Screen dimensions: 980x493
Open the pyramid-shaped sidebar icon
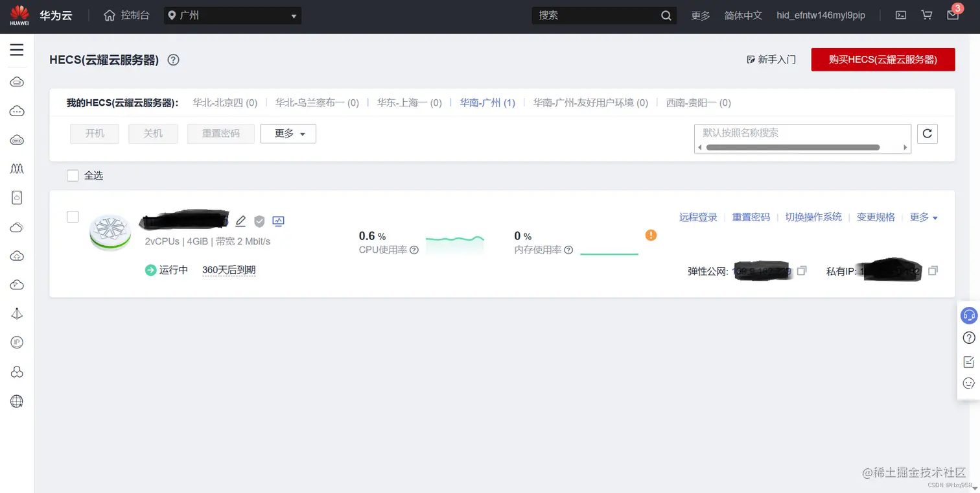(x=17, y=314)
